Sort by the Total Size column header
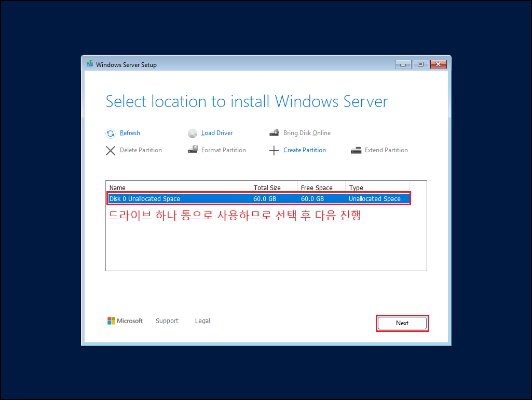Screen dimensions: 532x400 click(274, 188)
